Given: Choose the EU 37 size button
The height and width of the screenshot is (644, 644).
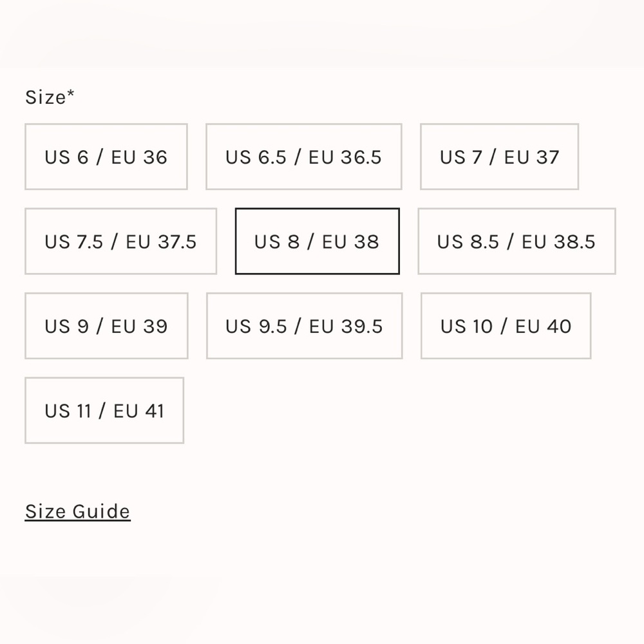Looking at the screenshot, I should [500, 156].
